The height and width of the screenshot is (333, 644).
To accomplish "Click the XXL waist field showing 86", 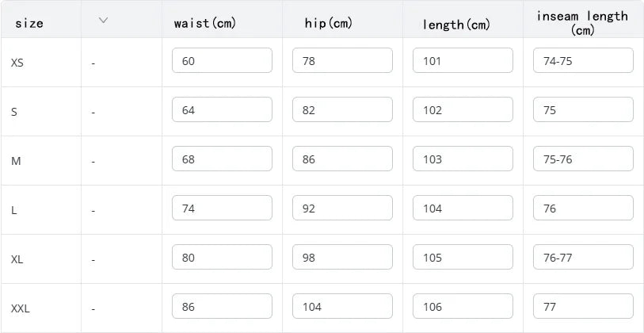I will [x=222, y=307].
